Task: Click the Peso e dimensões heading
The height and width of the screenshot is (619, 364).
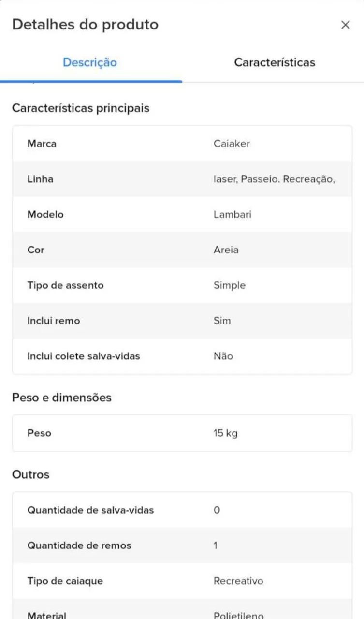Action: (62, 398)
